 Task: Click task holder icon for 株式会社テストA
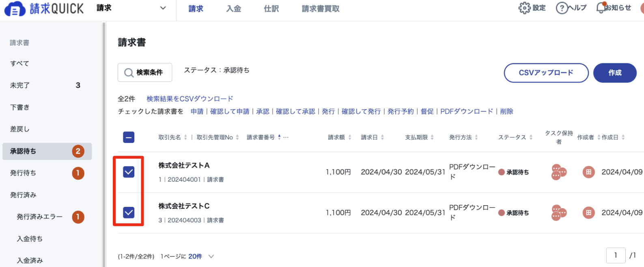(558, 172)
